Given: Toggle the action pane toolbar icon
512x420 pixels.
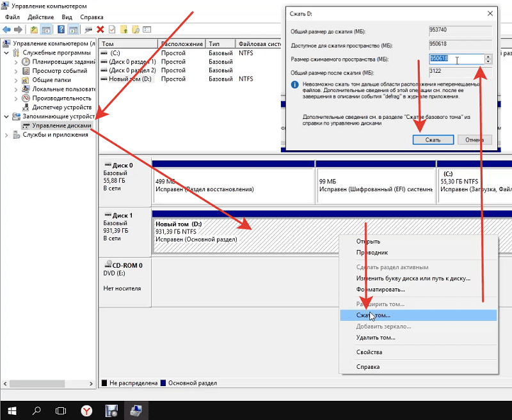Looking at the screenshot, I should pyautogui.click(x=74, y=29).
